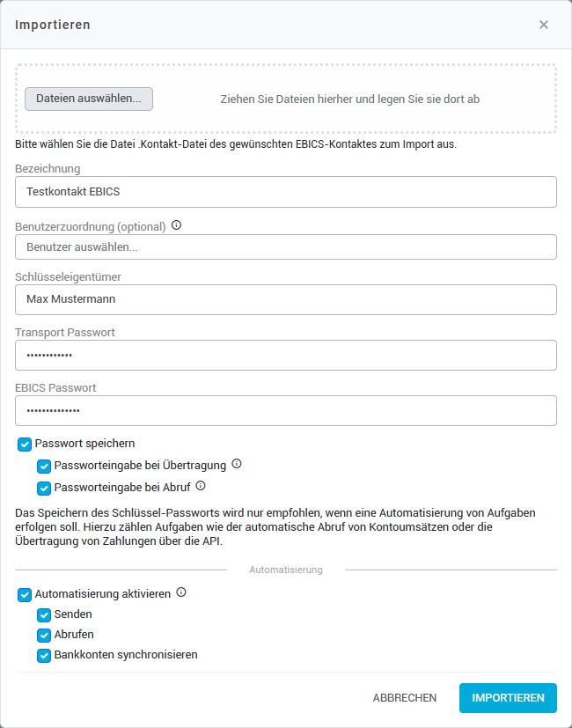Image resolution: width=572 pixels, height=728 pixels.
Task: Click the Dateien auswählen button
Action: coord(89,99)
